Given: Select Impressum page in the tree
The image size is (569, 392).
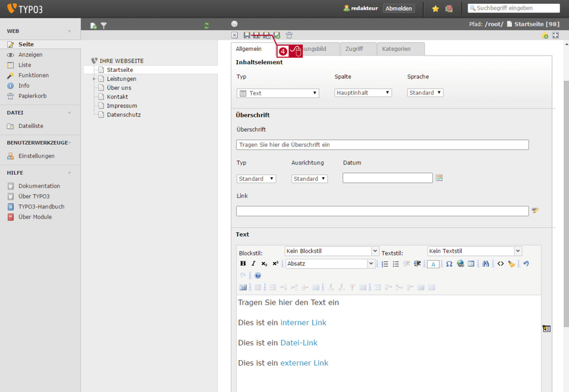Looking at the screenshot, I should (x=122, y=106).
